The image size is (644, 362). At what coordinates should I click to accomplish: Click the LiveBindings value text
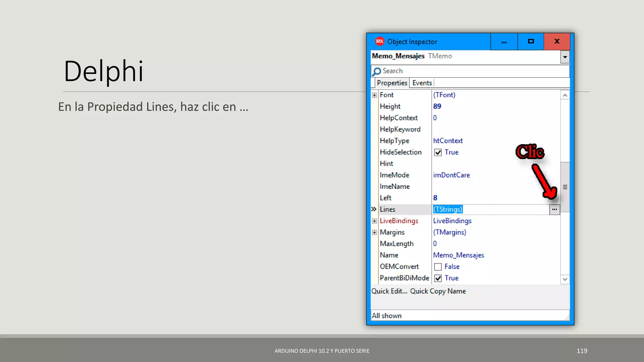pos(452,221)
